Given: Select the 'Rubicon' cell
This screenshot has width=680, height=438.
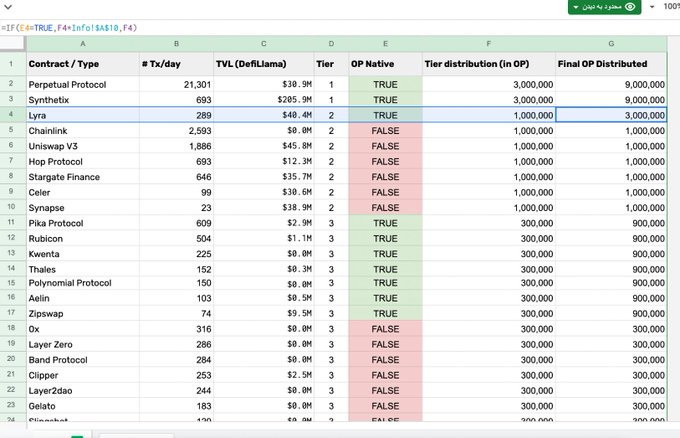Looking at the screenshot, I should [x=83, y=239].
